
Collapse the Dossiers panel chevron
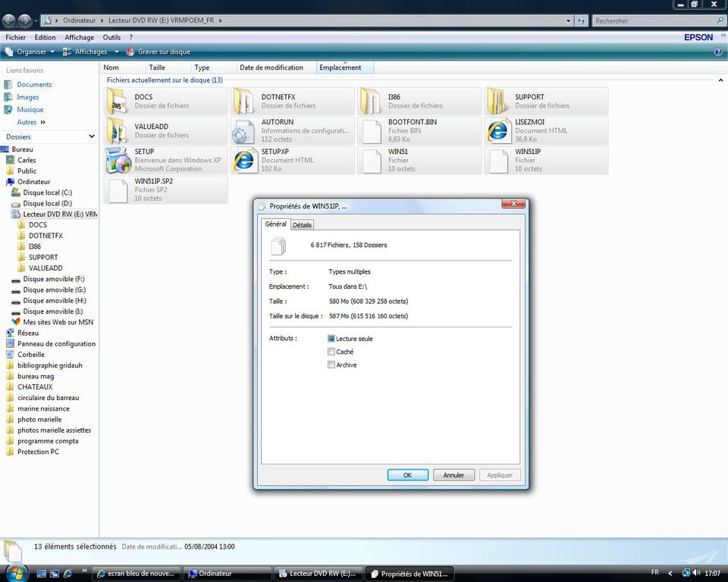92,136
